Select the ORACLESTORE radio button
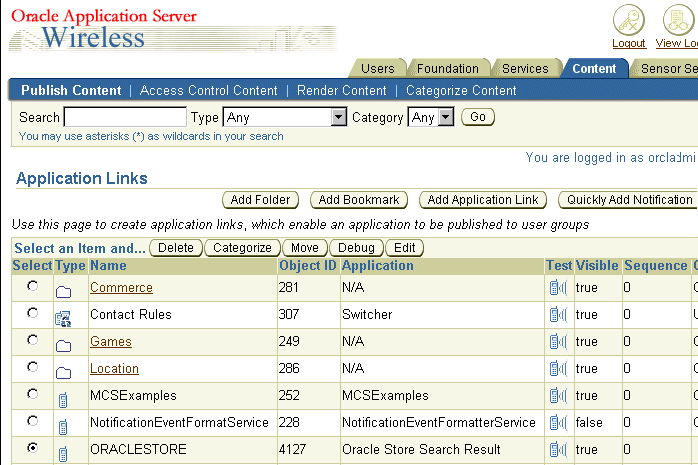The height and width of the screenshot is (465, 698). click(x=32, y=448)
